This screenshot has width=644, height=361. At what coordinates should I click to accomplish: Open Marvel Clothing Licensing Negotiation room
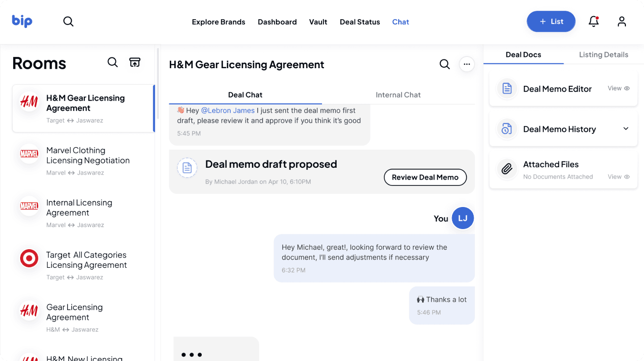pos(83,161)
